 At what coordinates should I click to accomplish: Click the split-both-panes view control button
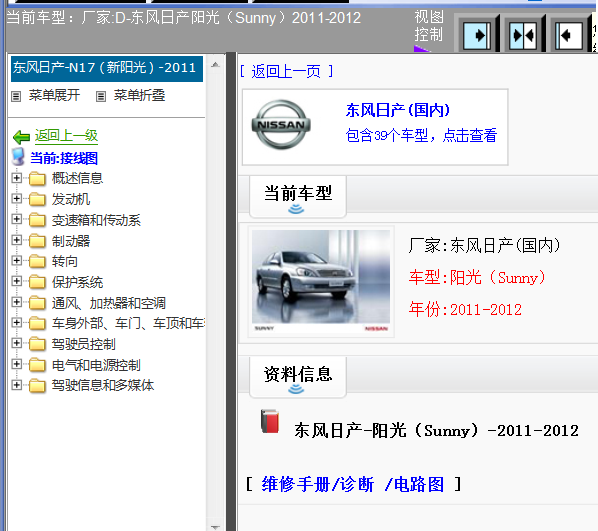pos(523,35)
